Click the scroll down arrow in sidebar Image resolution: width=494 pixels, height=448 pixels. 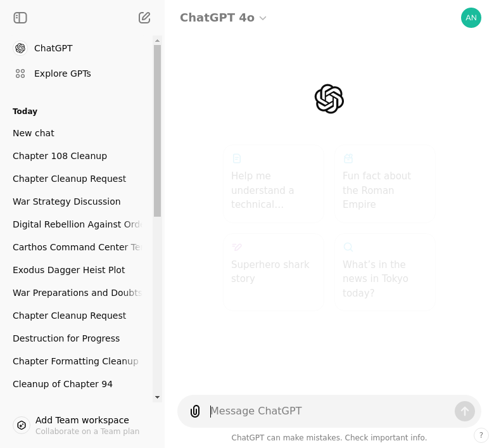(158, 397)
